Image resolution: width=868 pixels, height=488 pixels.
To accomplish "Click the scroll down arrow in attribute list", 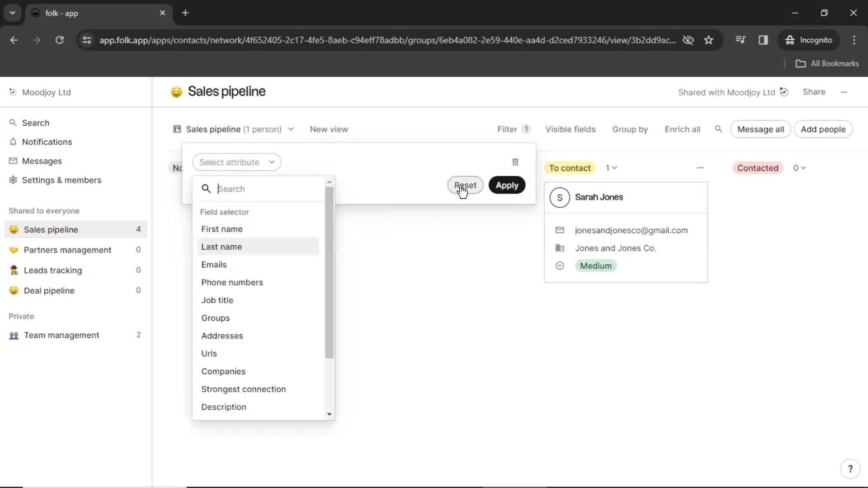I will (x=329, y=414).
